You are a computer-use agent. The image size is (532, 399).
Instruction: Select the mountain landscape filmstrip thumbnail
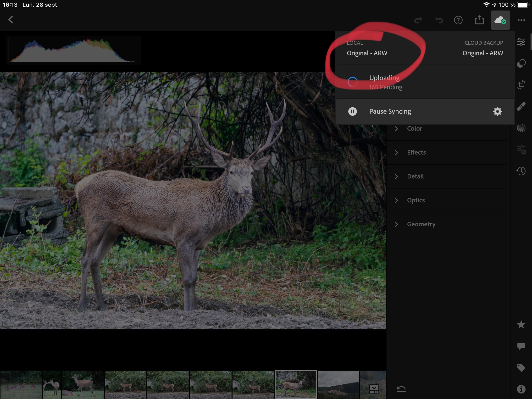pyautogui.click(x=338, y=385)
